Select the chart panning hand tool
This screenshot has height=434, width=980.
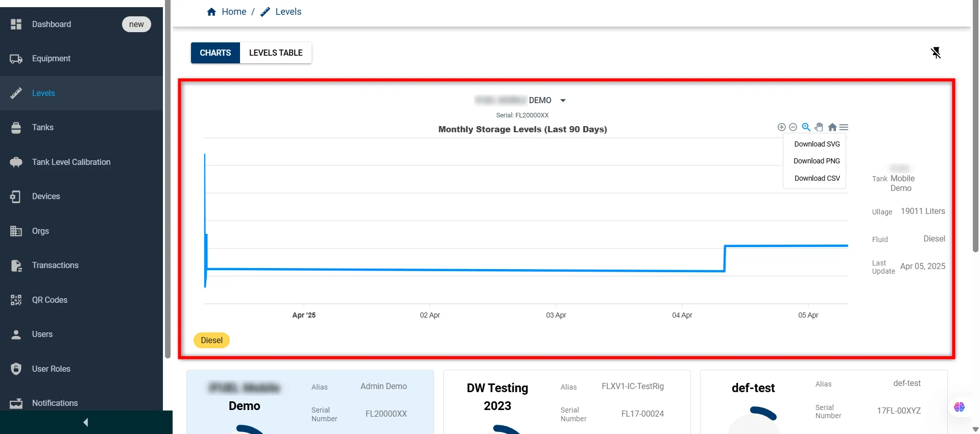click(819, 127)
